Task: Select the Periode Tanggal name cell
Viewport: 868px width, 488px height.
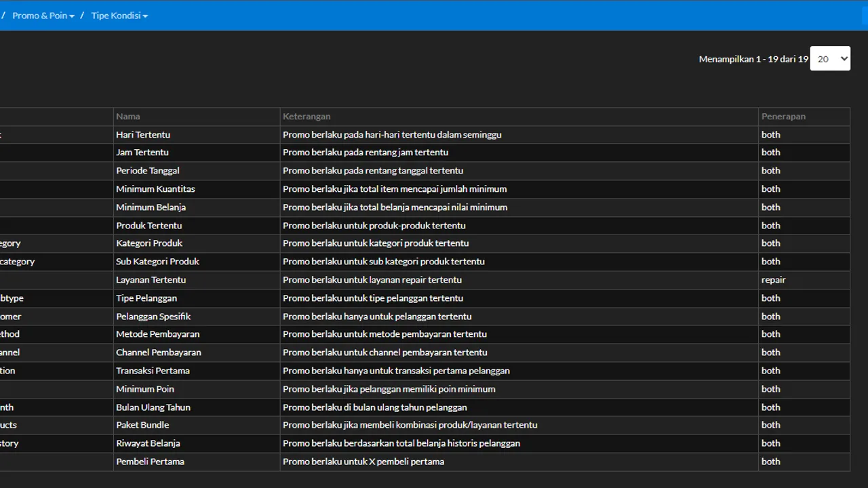Action: 197,171
